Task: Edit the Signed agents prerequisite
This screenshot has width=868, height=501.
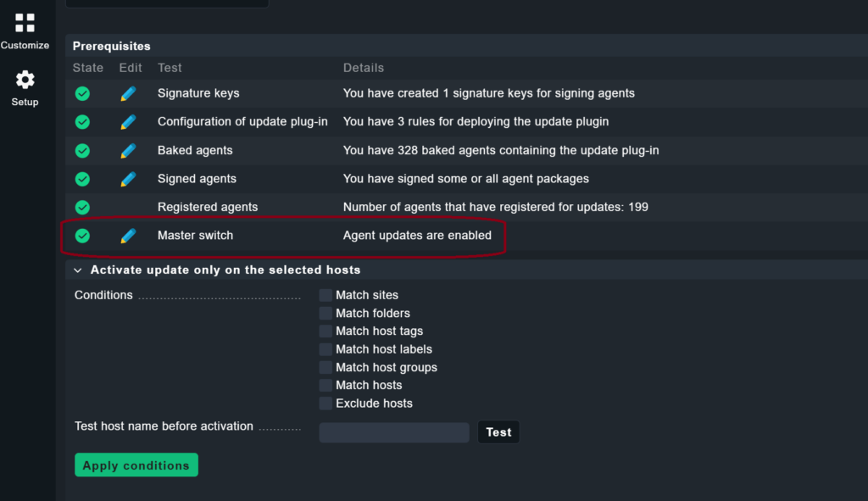Action: coord(128,179)
